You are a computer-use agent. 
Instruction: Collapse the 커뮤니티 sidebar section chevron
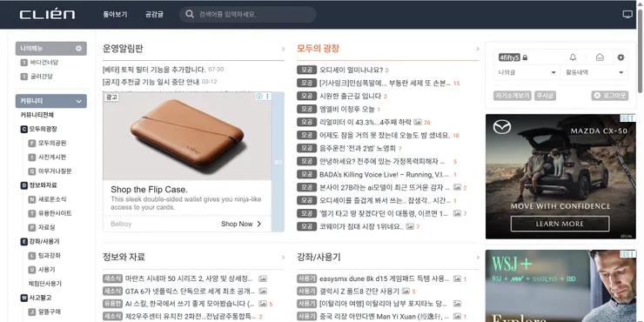coord(79,101)
